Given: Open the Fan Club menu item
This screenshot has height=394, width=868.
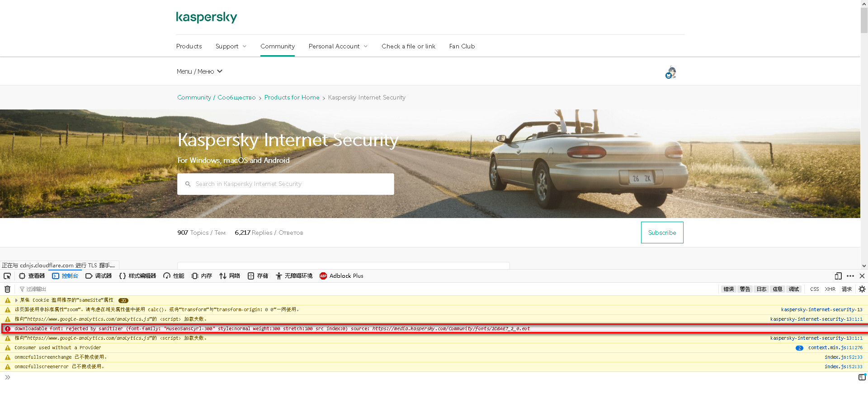Looking at the screenshot, I should [x=462, y=46].
